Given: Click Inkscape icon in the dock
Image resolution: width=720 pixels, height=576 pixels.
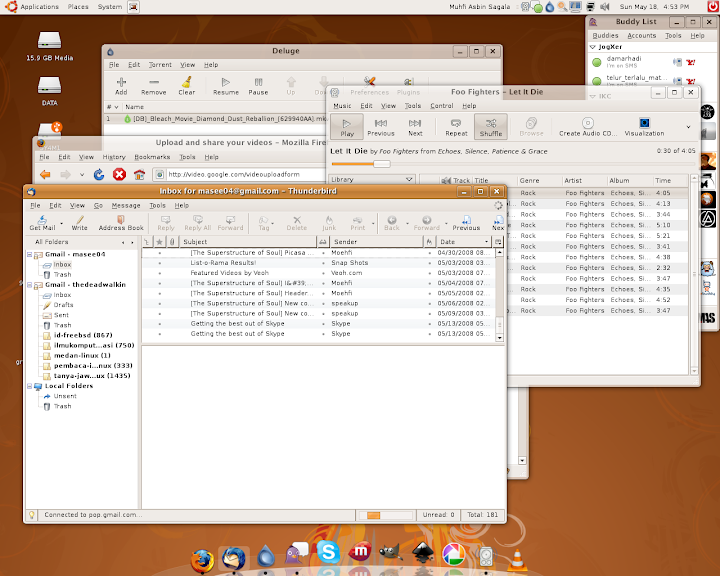Looking at the screenshot, I should point(423,552).
